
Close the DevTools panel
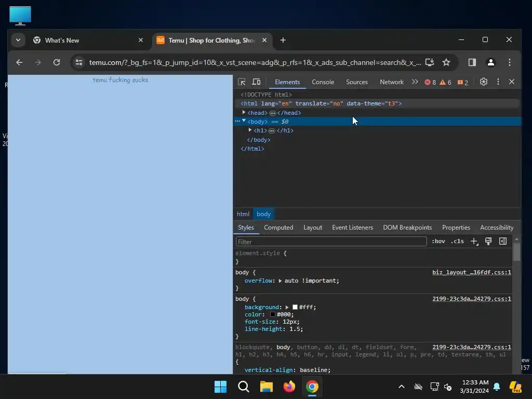512,82
